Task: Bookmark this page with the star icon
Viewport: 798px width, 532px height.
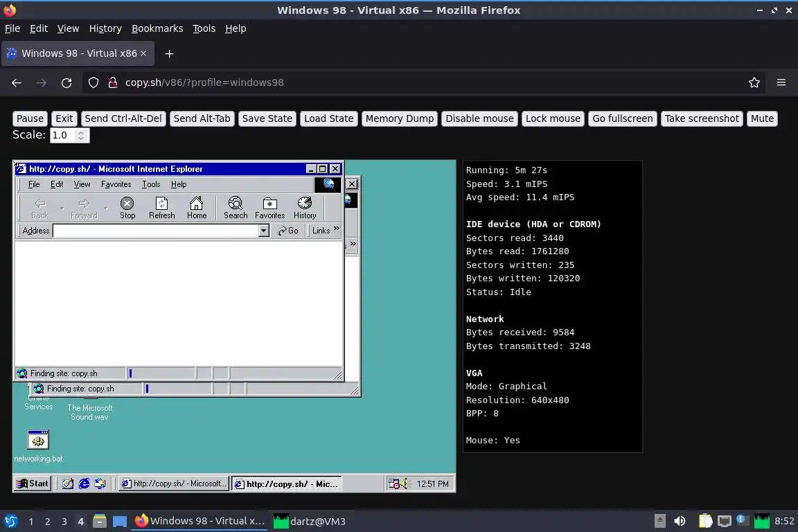Action: point(754,82)
